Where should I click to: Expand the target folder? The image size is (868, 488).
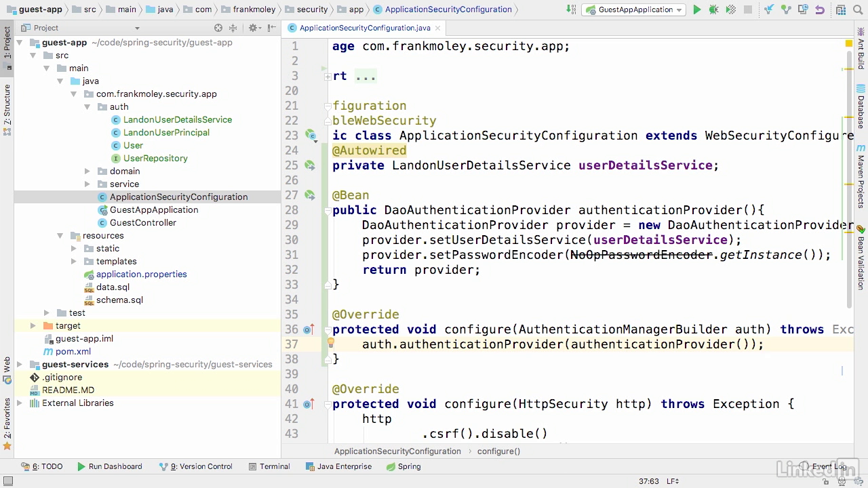33,326
